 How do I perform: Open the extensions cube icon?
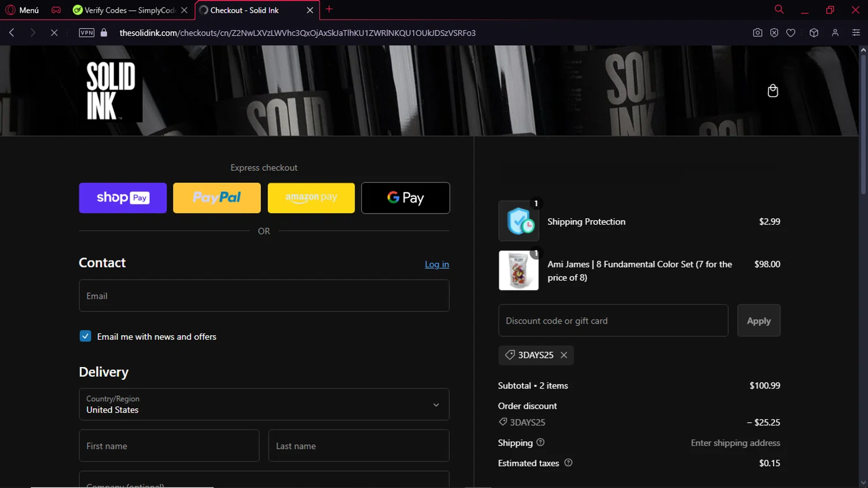[x=814, y=33]
